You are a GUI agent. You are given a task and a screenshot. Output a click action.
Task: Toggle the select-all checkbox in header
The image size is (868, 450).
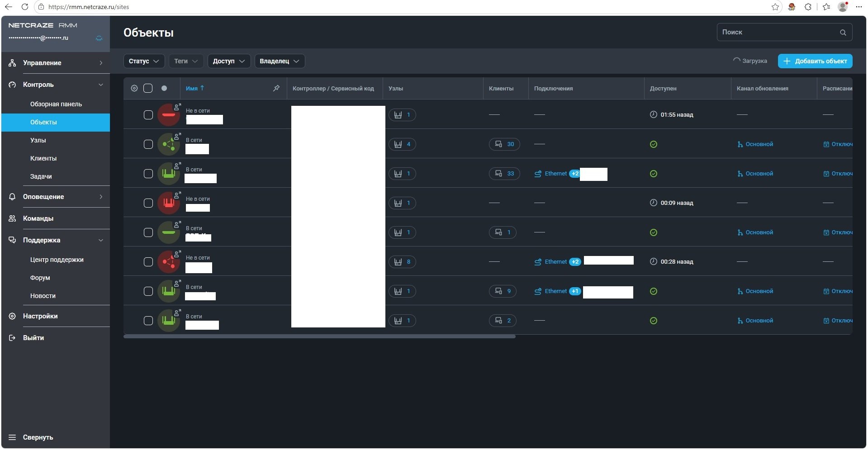click(x=148, y=88)
